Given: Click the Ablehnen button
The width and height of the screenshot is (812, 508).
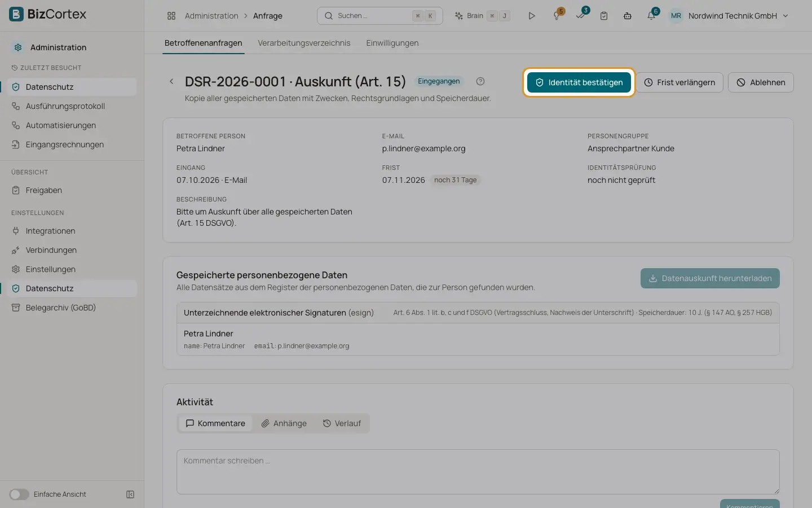Looking at the screenshot, I should click(761, 82).
